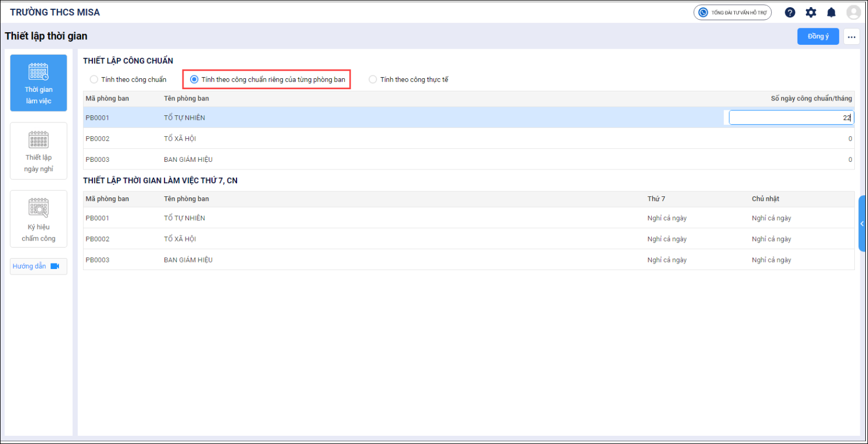Open the help question mark icon
868x444 pixels.
pyautogui.click(x=790, y=13)
